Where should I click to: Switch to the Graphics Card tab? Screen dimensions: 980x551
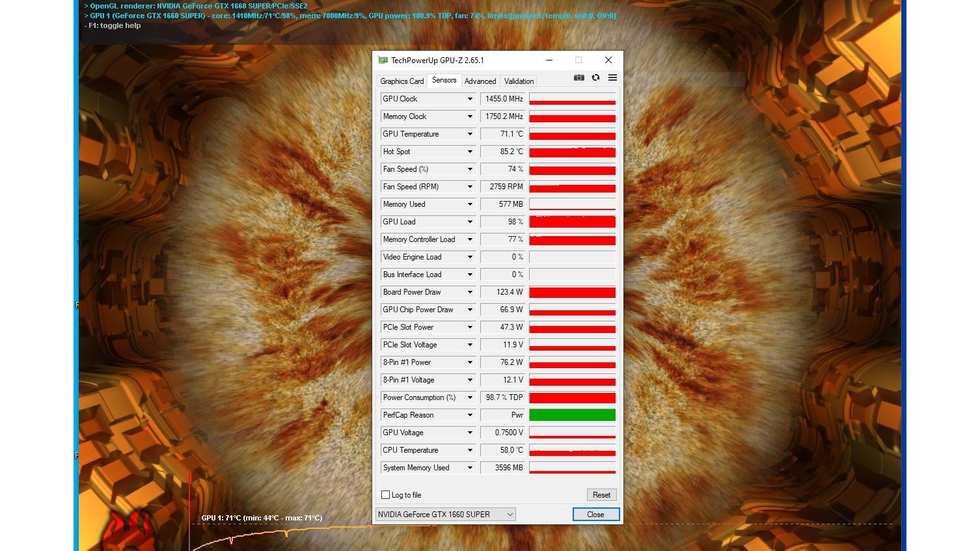click(402, 81)
